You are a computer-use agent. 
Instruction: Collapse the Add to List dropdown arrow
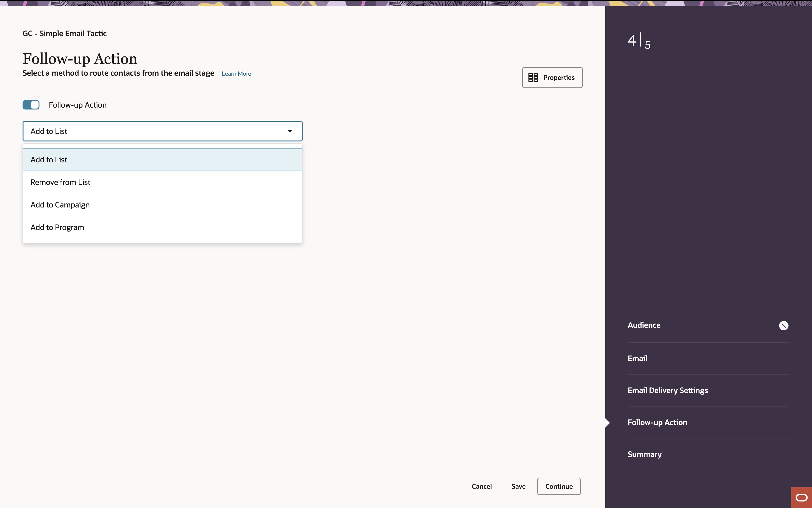pyautogui.click(x=290, y=131)
